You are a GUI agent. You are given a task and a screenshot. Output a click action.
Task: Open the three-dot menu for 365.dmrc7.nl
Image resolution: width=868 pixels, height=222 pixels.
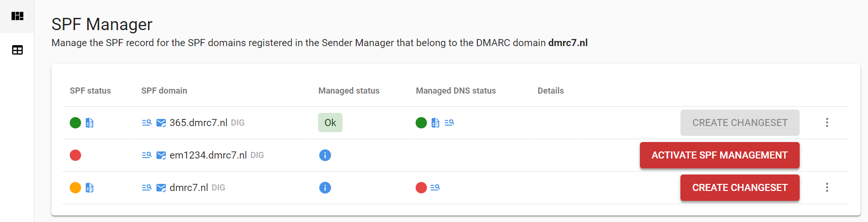pos(827,123)
